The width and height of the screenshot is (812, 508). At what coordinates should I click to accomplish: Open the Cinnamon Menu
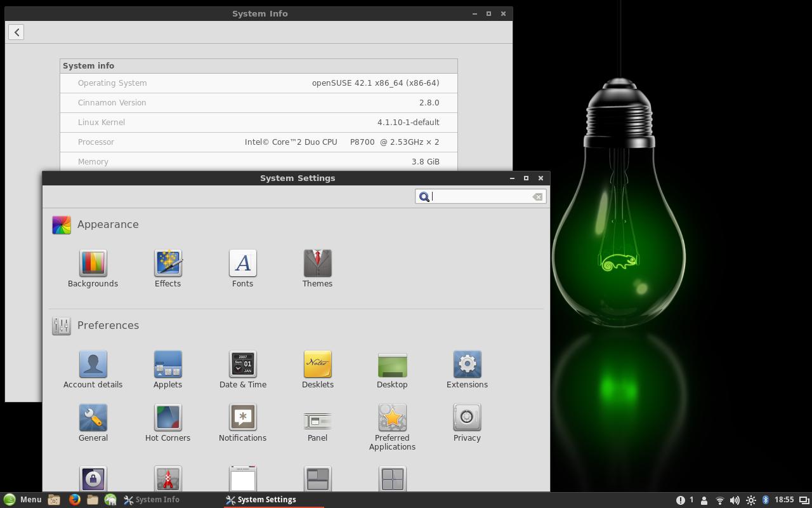[23, 500]
